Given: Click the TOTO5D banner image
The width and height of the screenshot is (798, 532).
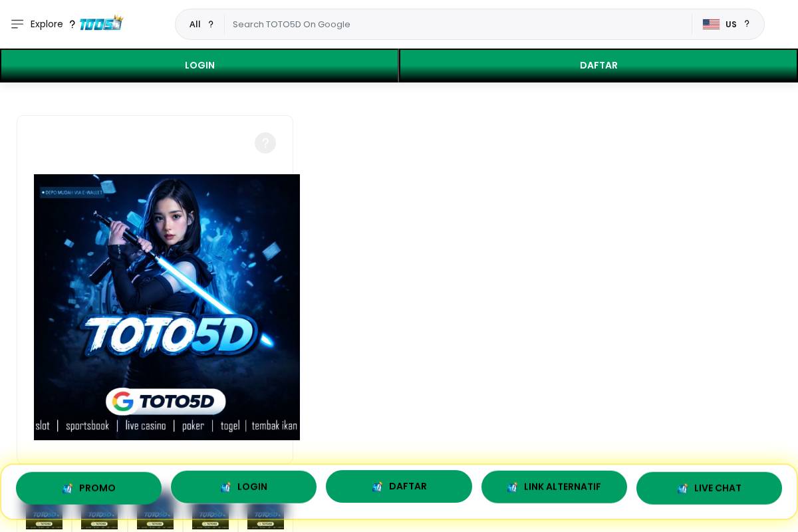Looking at the screenshot, I should (x=167, y=307).
